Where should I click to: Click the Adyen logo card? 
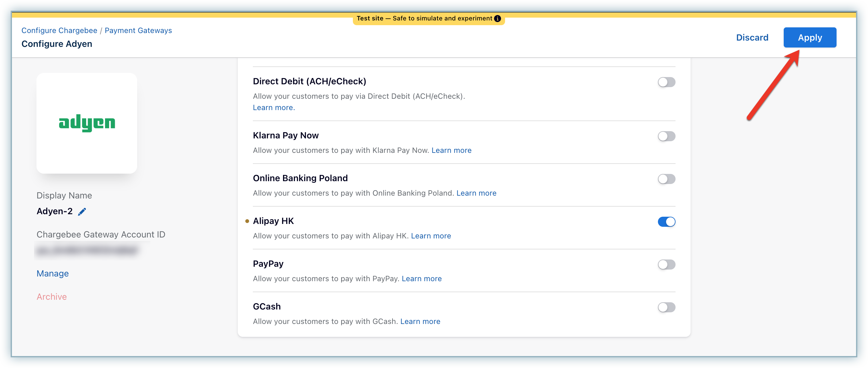click(87, 123)
